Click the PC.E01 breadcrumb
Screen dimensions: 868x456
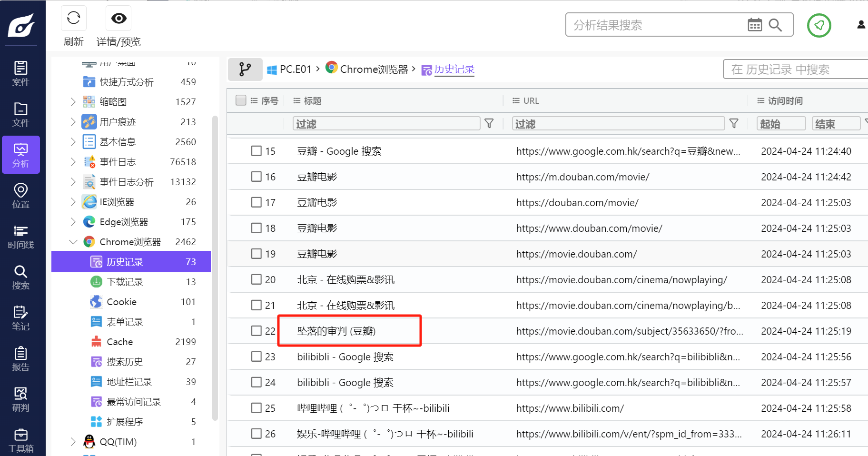296,69
